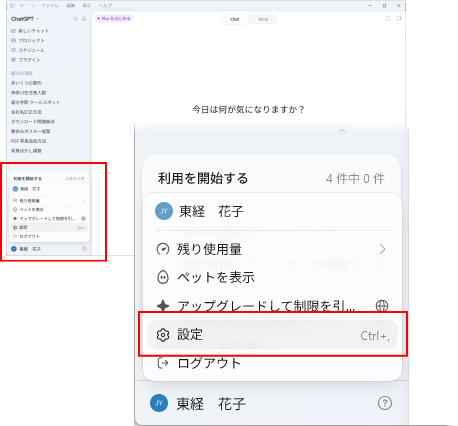Open the ヘルプ menu

[x=105, y=6]
